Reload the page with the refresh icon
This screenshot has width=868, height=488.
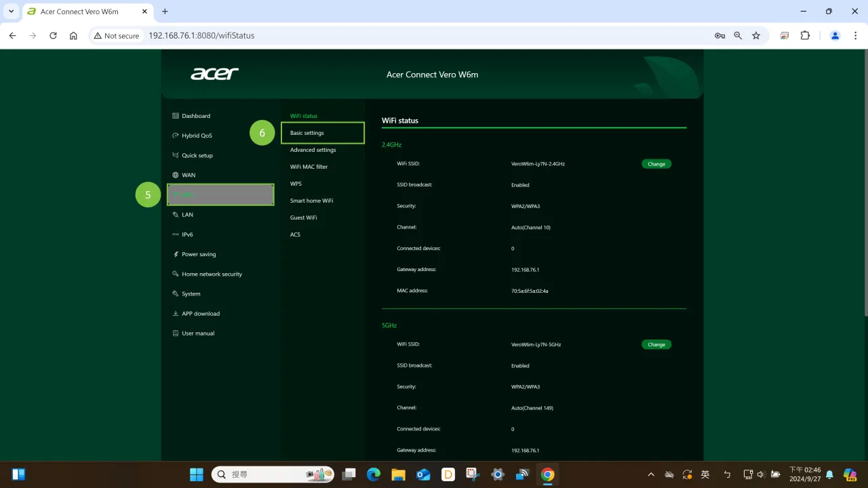point(53,35)
